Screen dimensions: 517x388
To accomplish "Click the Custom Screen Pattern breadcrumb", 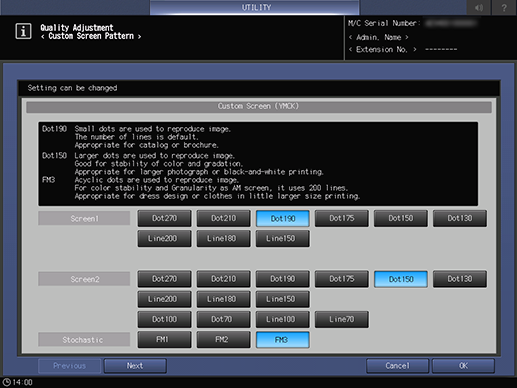I will coord(91,36).
